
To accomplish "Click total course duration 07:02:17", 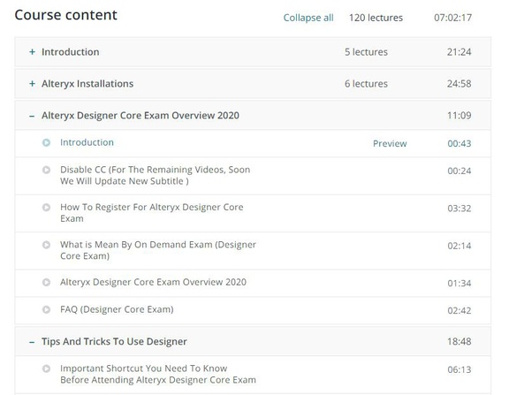I will tap(453, 18).
